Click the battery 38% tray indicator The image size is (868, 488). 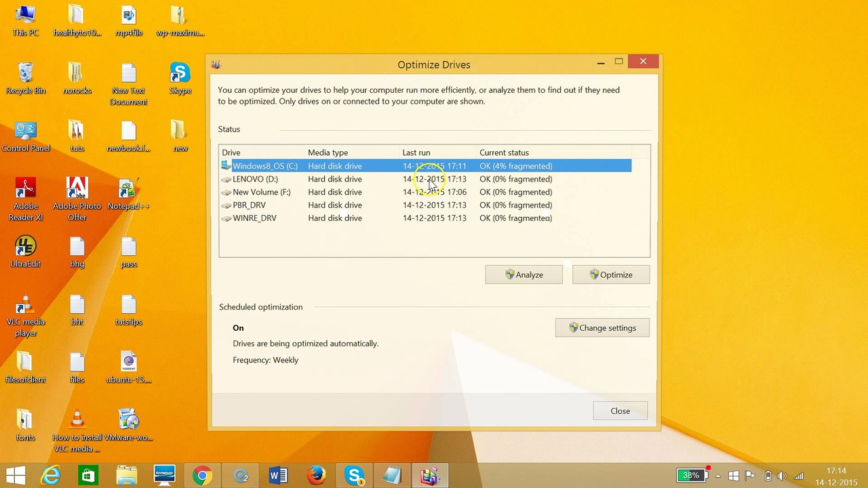coord(691,476)
